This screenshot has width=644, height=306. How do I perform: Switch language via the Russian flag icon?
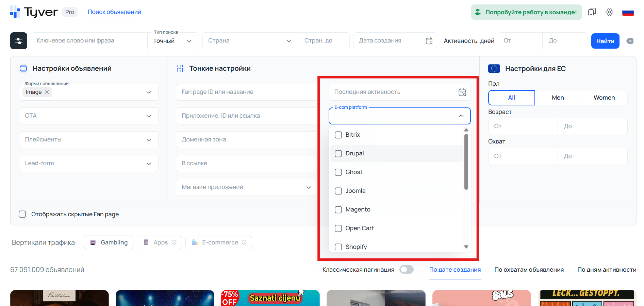click(628, 12)
